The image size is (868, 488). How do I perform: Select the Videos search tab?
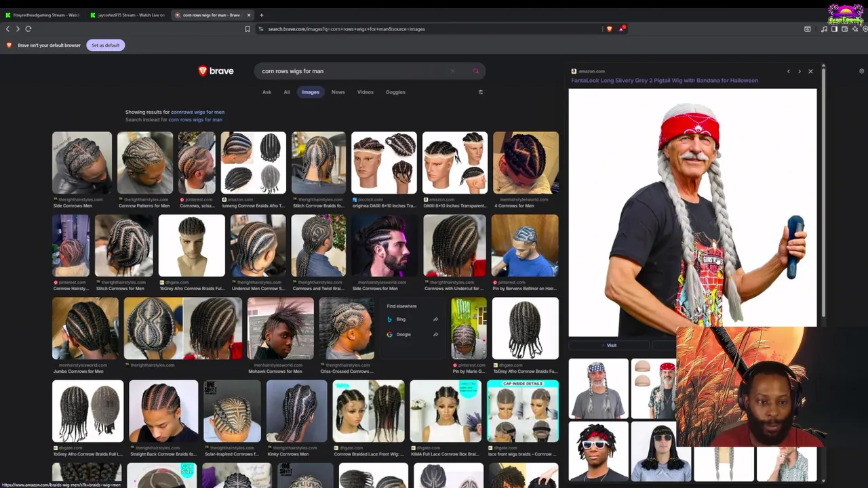click(366, 92)
